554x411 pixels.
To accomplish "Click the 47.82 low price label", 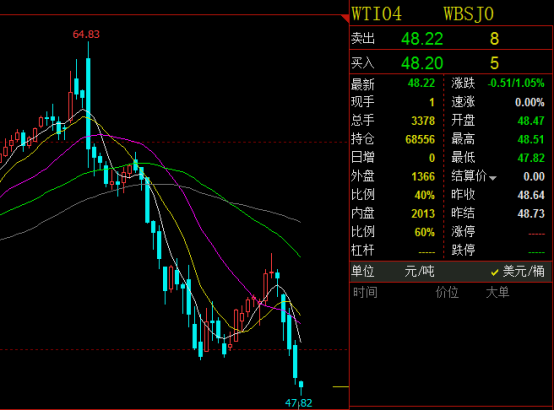I will pyautogui.click(x=299, y=403).
